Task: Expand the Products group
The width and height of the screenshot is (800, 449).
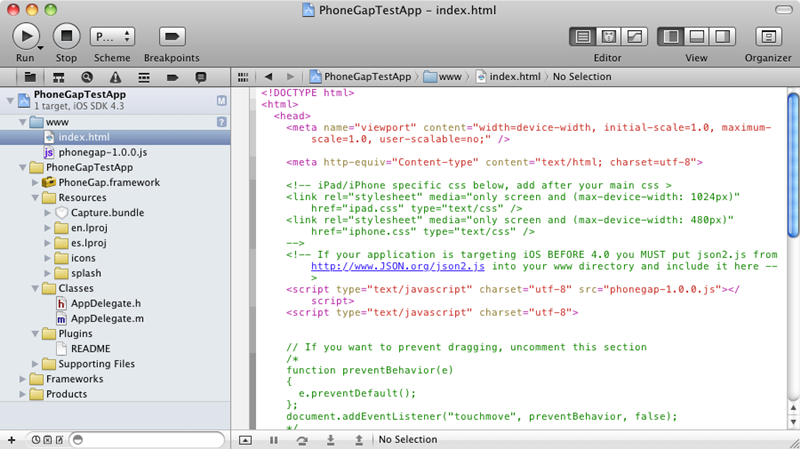Action: click(x=22, y=394)
